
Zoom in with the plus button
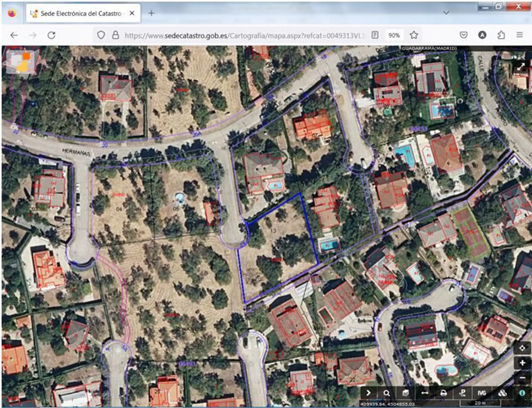522,363
